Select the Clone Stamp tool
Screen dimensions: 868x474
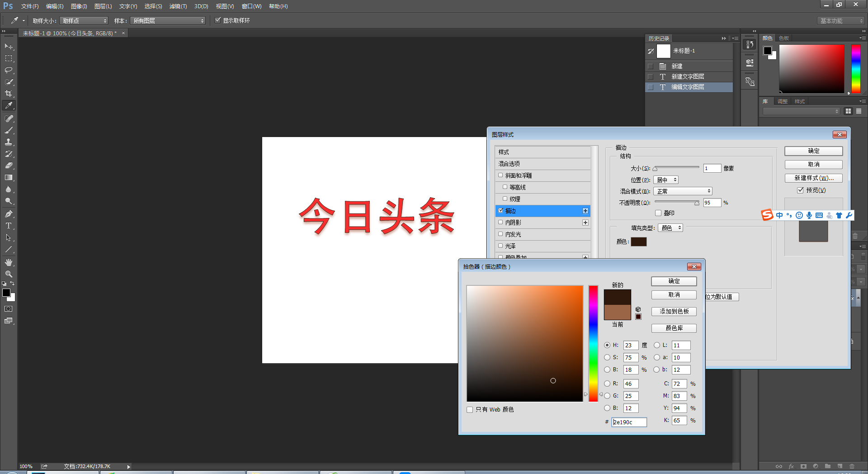9,142
